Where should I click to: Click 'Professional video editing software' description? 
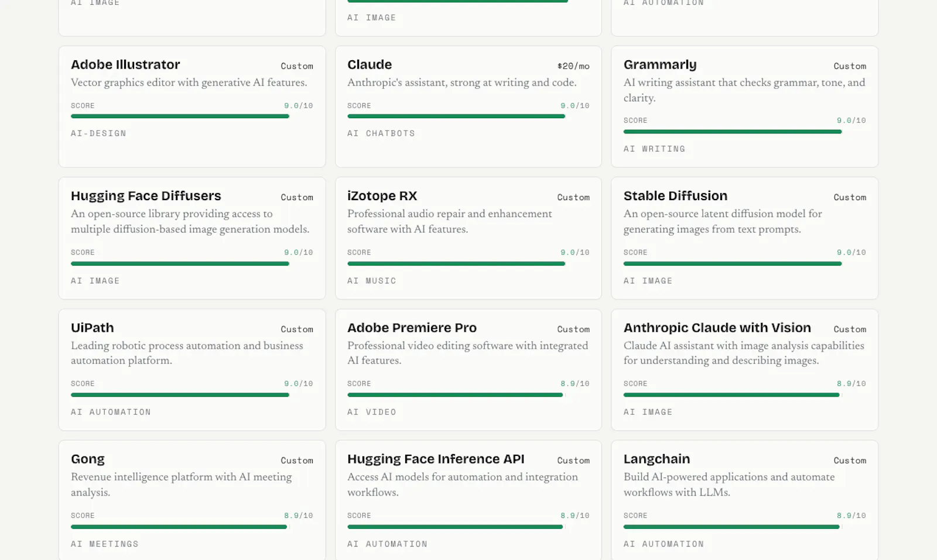tap(468, 353)
